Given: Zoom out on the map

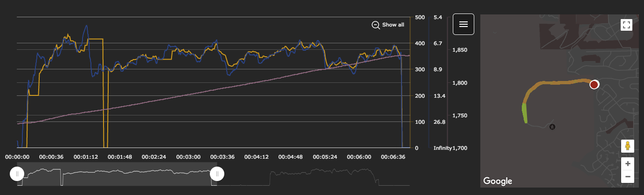Looking at the screenshot, I should pos(628,176).
